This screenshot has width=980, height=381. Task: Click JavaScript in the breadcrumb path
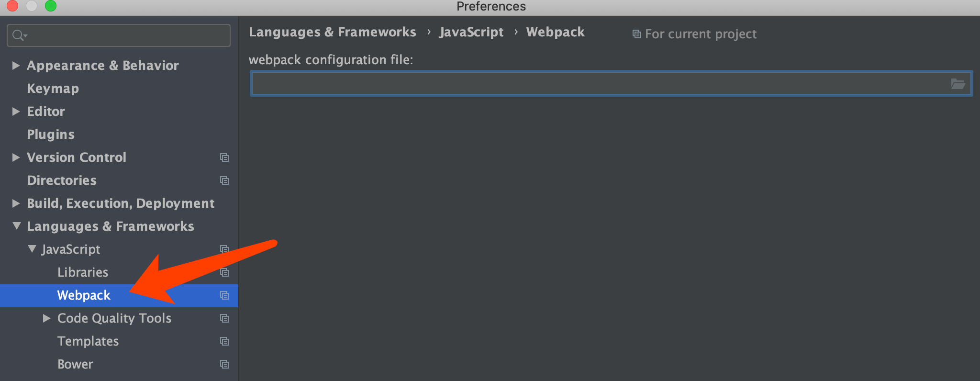(x=471, y=32)
